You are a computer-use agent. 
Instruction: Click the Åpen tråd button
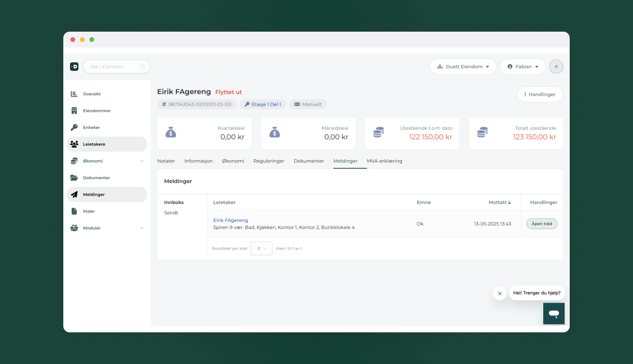542,224
